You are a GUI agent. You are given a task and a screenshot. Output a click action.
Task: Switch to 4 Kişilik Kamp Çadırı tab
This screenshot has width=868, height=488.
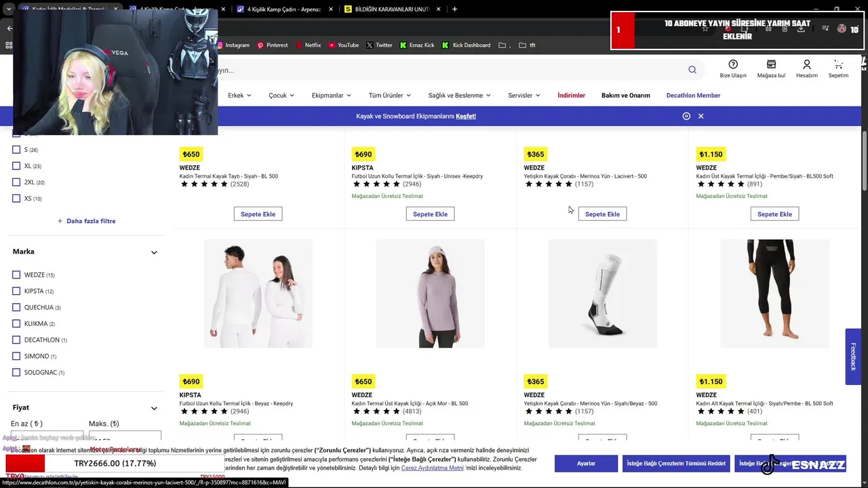[285, 9]
